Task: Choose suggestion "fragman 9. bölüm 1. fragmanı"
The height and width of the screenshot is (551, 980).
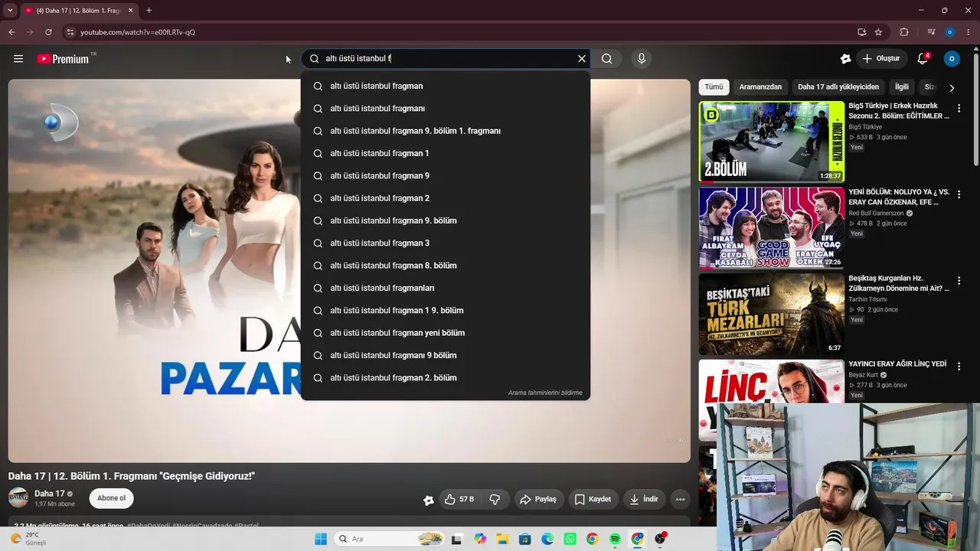Action: tap(446, 131)
